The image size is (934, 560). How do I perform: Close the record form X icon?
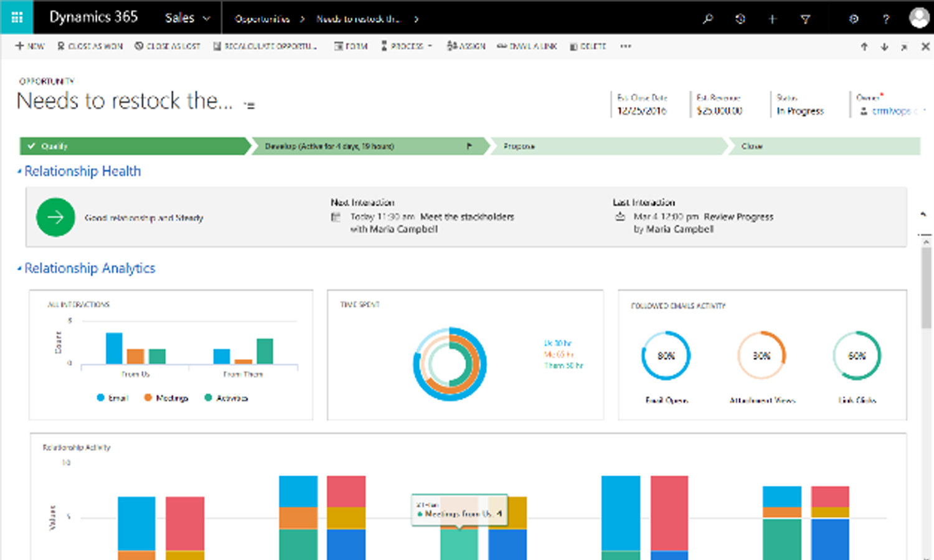(925, 47)
